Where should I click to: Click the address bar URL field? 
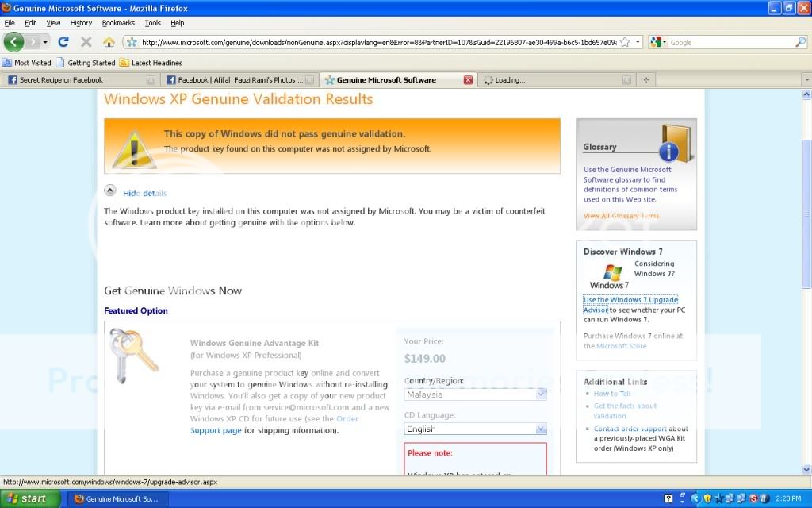379,43
